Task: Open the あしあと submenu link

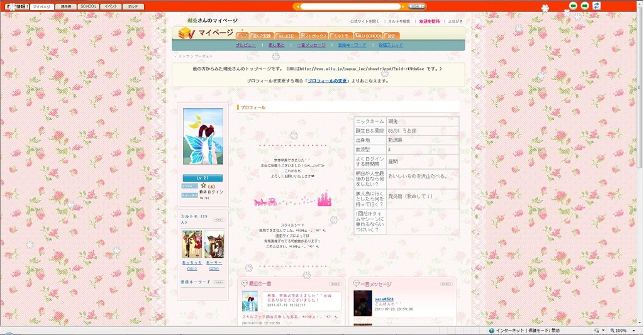Action: click(x=276, y=45)
